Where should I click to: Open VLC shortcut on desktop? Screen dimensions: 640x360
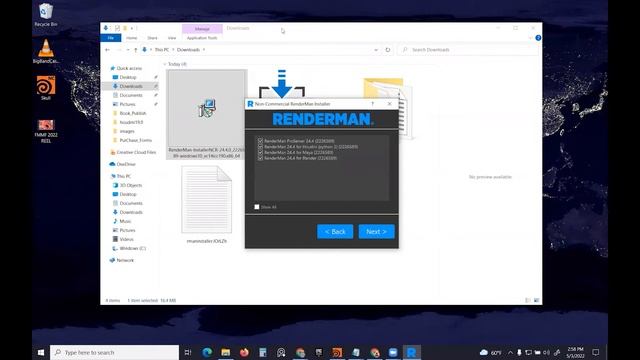(46, 51)
